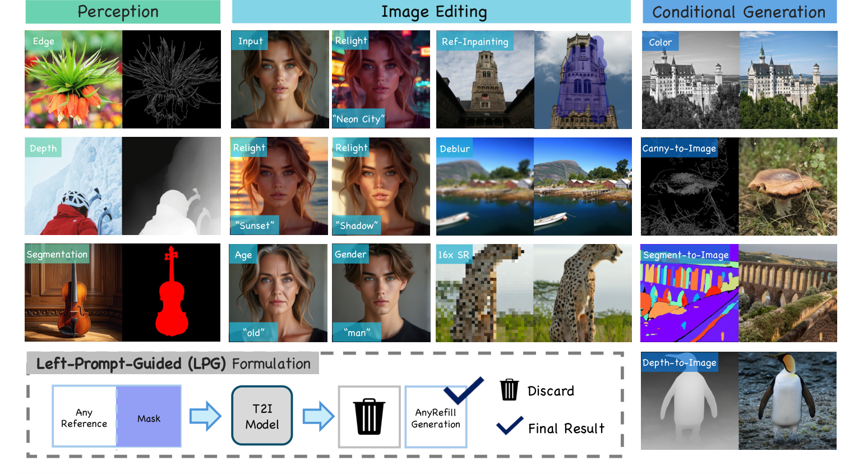The image size is (868, 474).
Task: Switch to the Image Editing header
Action: pos(431,12)
